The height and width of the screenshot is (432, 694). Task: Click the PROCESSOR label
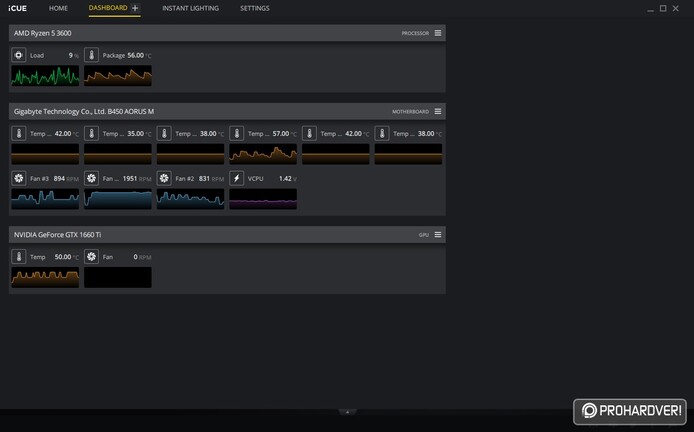415,33
